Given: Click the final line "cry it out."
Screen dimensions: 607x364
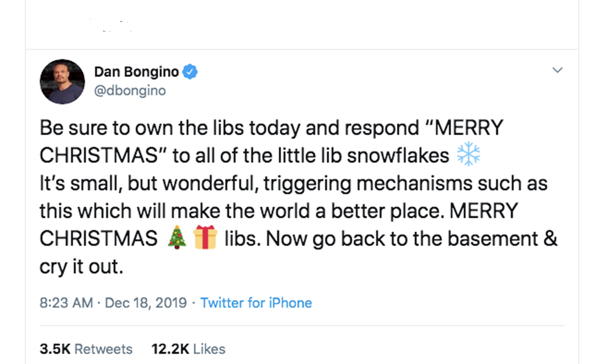Looking at the screenshot, I should tap(81, 266).
